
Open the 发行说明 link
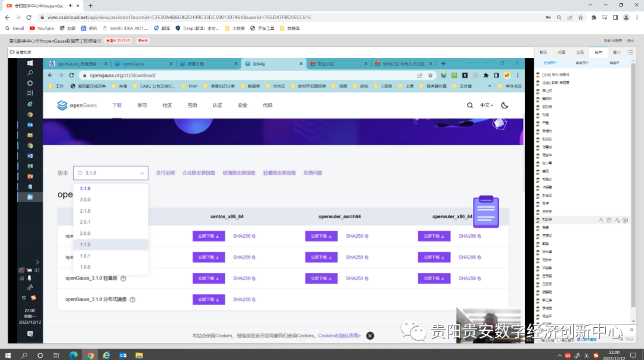click(165, 173)
